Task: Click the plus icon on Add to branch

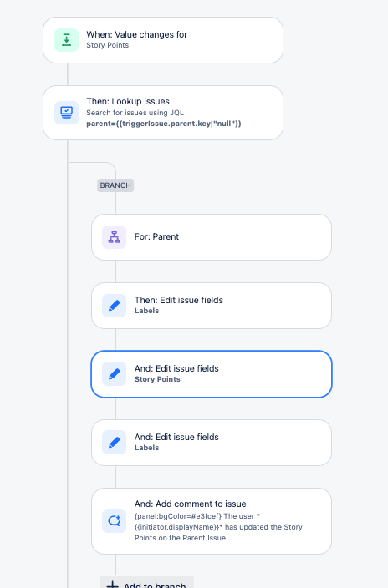Action: [112, 585]
